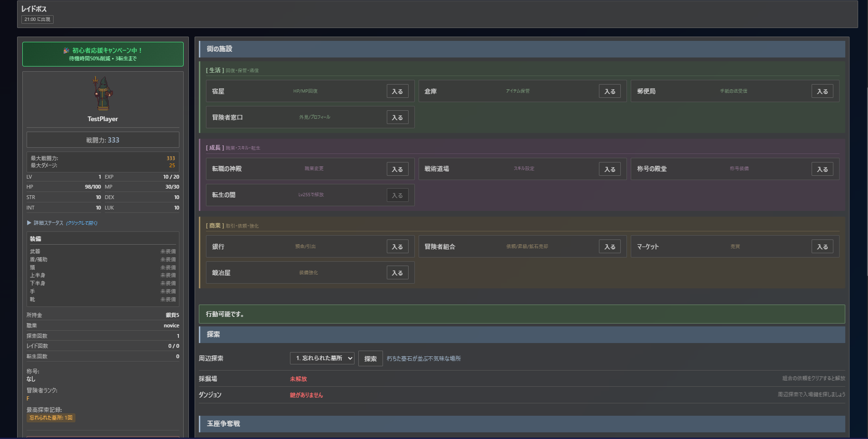
Task: Enter the 倉庫 storage facility
Action: click(609, 91)
